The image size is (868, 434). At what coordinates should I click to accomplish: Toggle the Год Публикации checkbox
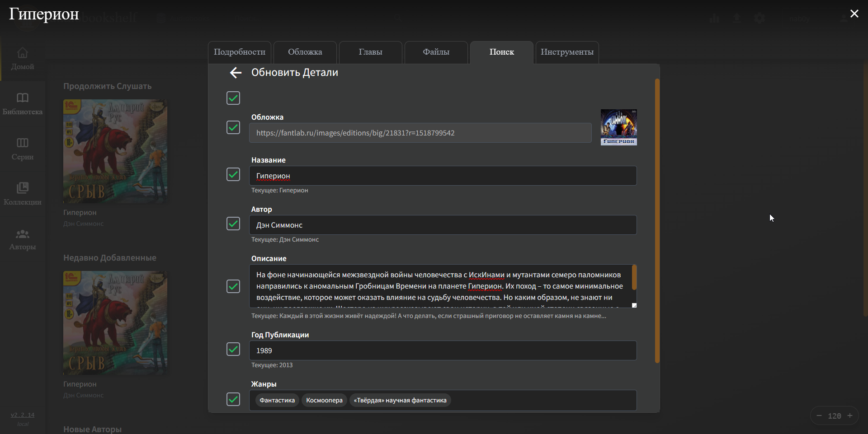[233, 349]
